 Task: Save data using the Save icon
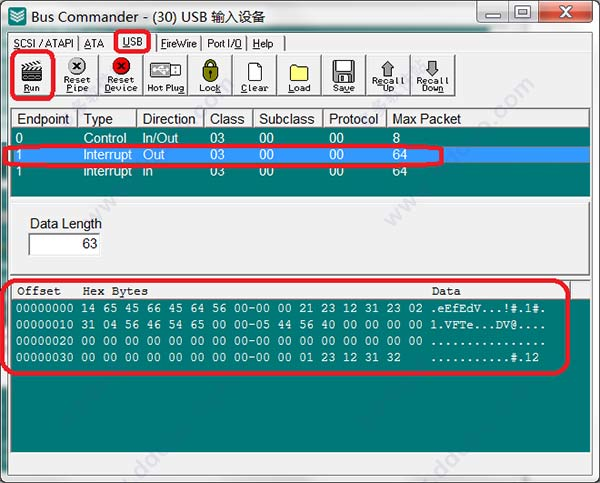click(x=344, y=75)
